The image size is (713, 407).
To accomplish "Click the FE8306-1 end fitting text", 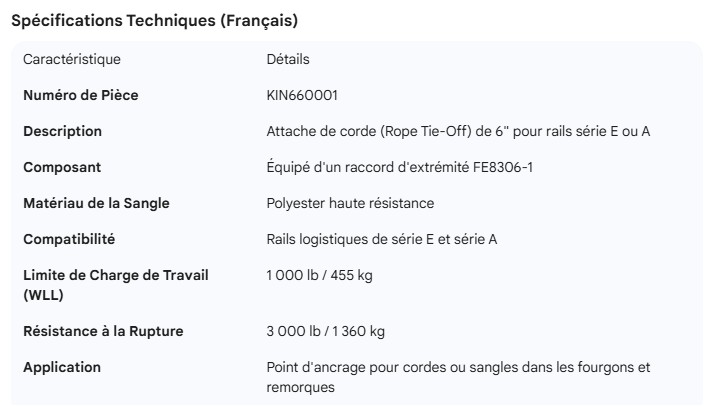I will click(x=497, y=168).
